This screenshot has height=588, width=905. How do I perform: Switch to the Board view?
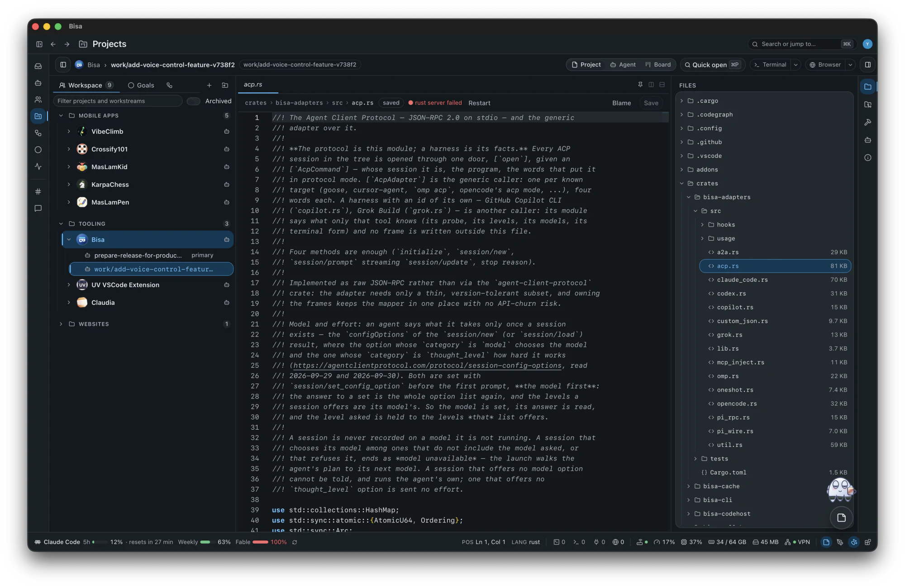658,65
